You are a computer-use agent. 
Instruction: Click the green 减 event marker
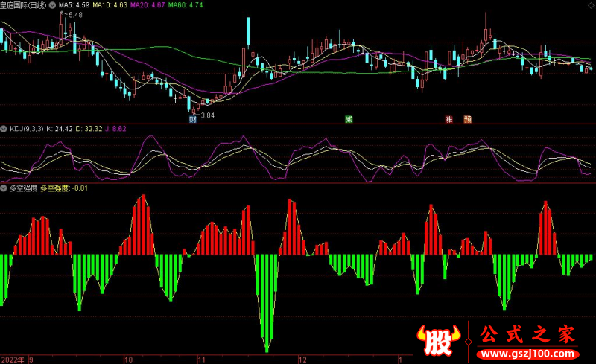tap(349, 119)
